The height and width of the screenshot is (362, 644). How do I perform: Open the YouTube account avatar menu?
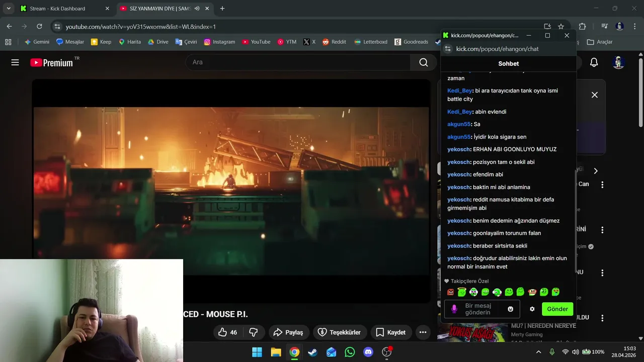[x=618, y=62]
